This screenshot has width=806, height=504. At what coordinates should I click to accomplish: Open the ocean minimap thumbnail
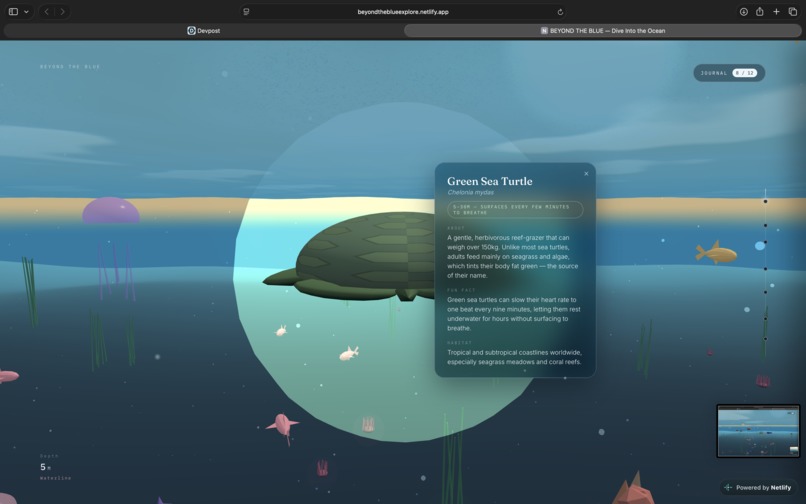point(758,431)
